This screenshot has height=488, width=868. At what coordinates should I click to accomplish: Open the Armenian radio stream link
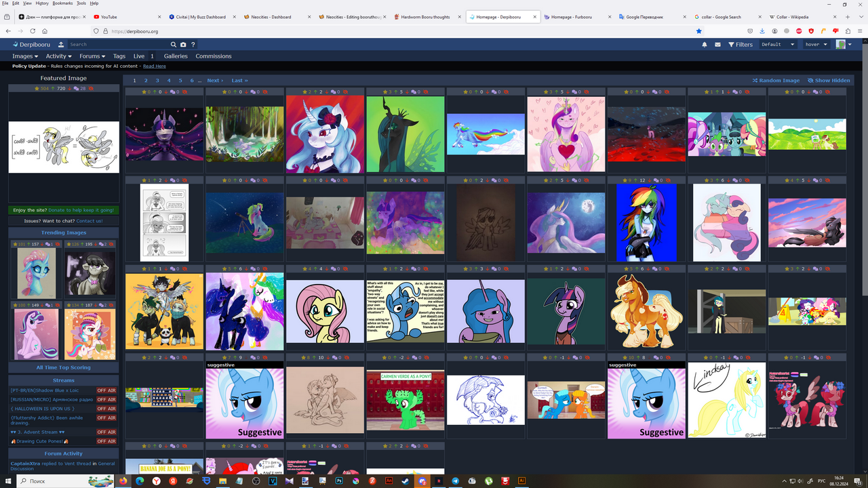53,399
